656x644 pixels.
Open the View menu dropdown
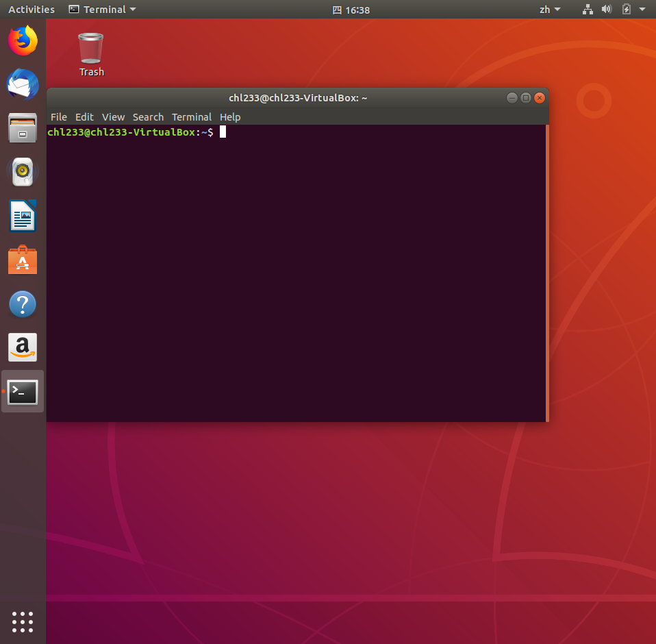[113, 117]
